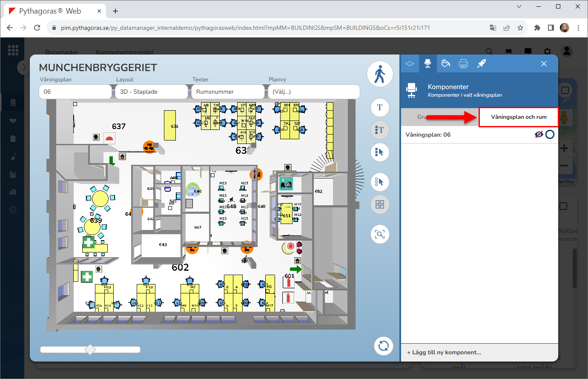This screenshot has width=588, height=379.
Task: Reset the view with the refresh button
Action: [383, 345]
